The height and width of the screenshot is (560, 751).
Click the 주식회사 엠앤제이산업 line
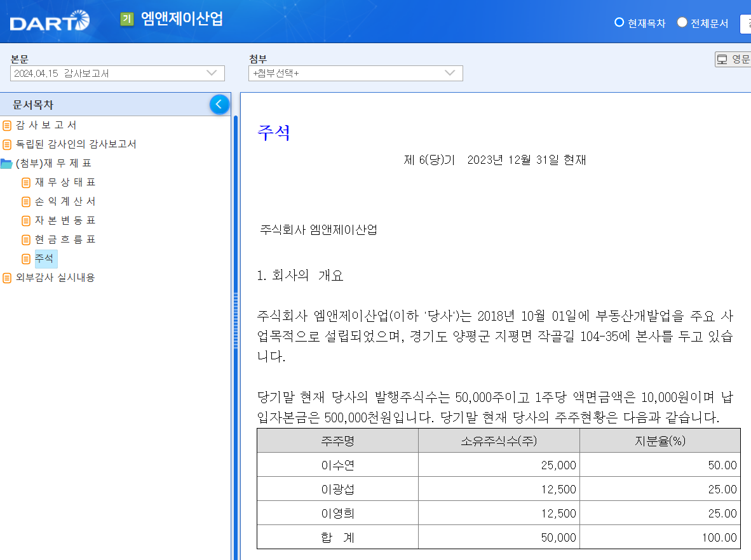pyautogui.click(x=318, y=230)
